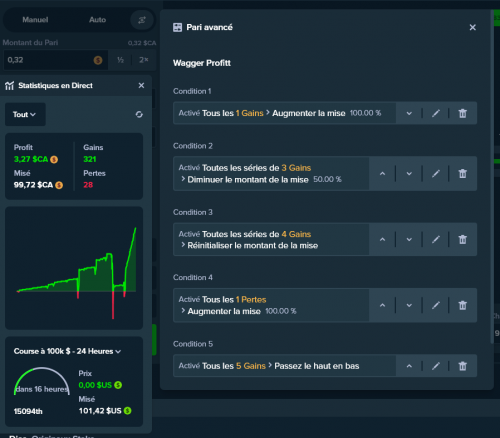The width and height of the screenshot is (500, 438).
Task: Close the Pari avancé dialog
Action: 473,27
